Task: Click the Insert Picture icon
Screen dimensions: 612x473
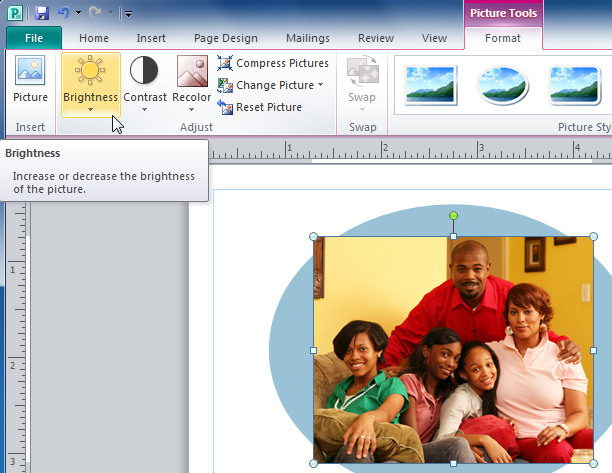Action: pos(30,81)
